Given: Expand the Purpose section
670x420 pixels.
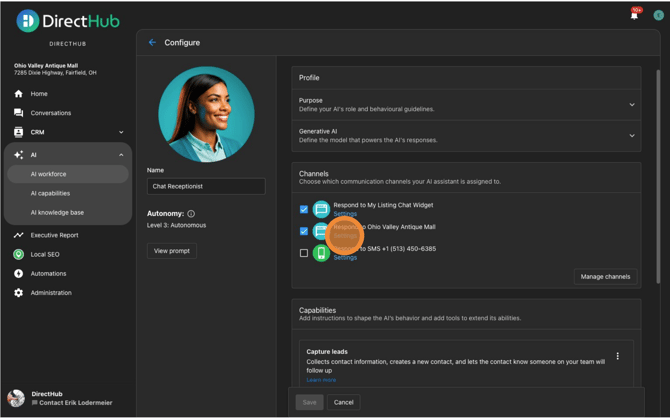Looking at the screenshot, I should pos(631,105).
